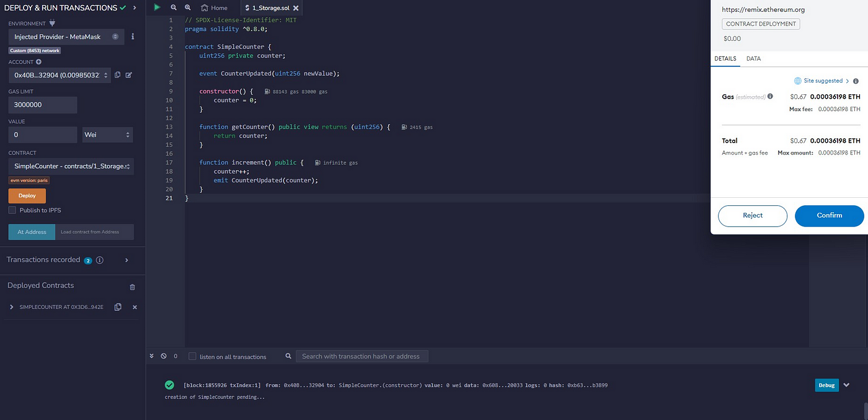Clear deployed contracts with trash icon
This screenshot has height=420, width=868.
[x=132, y=287]
